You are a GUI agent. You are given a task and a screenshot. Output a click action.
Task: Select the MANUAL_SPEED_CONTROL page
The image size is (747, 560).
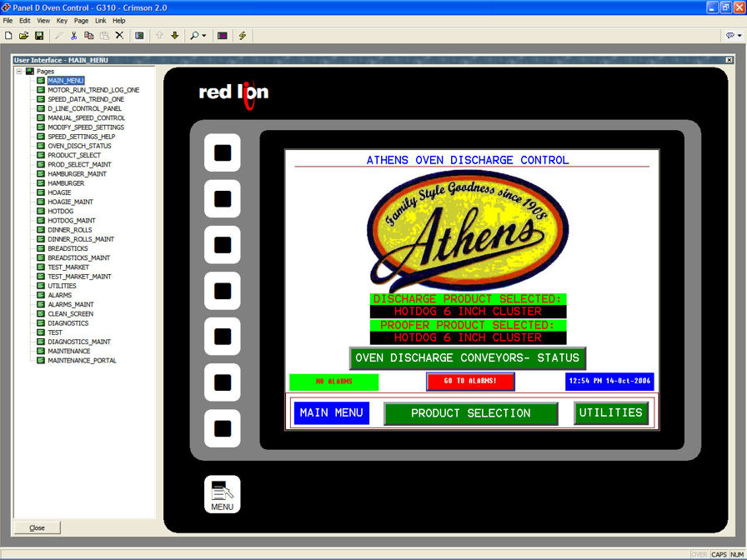coord(86,117)
